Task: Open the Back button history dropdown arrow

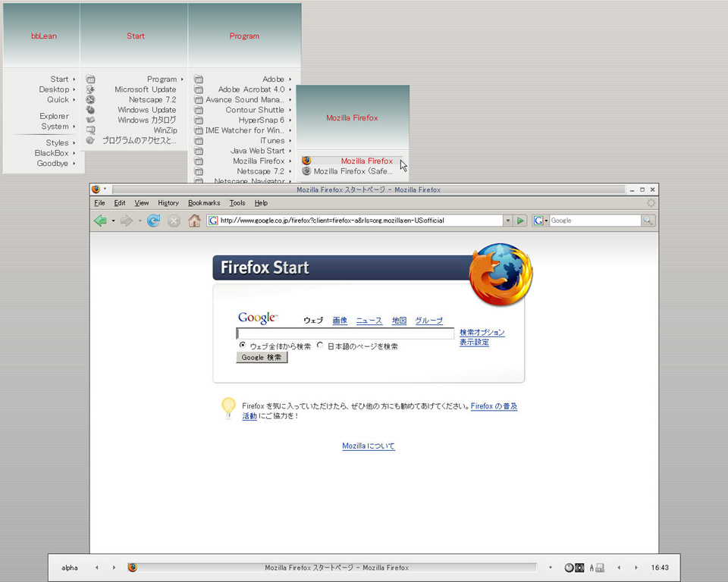Action: pos(113,221)
